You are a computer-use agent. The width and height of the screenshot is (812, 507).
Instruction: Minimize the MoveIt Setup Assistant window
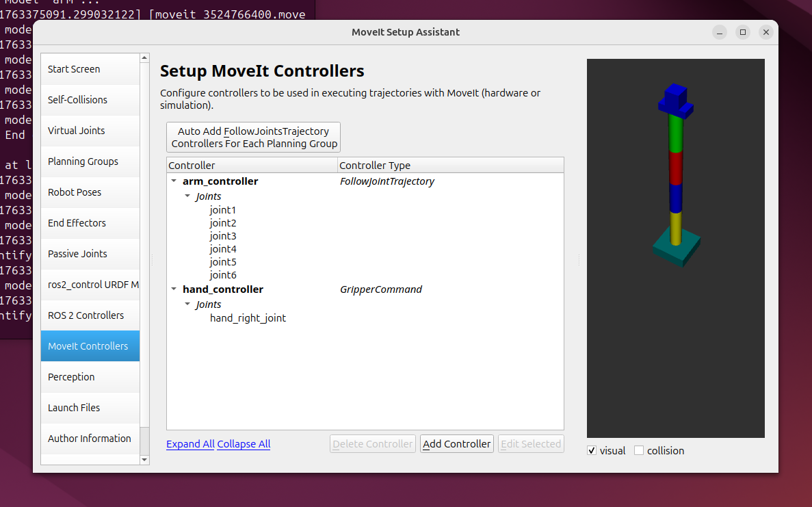tap(719, 32)
